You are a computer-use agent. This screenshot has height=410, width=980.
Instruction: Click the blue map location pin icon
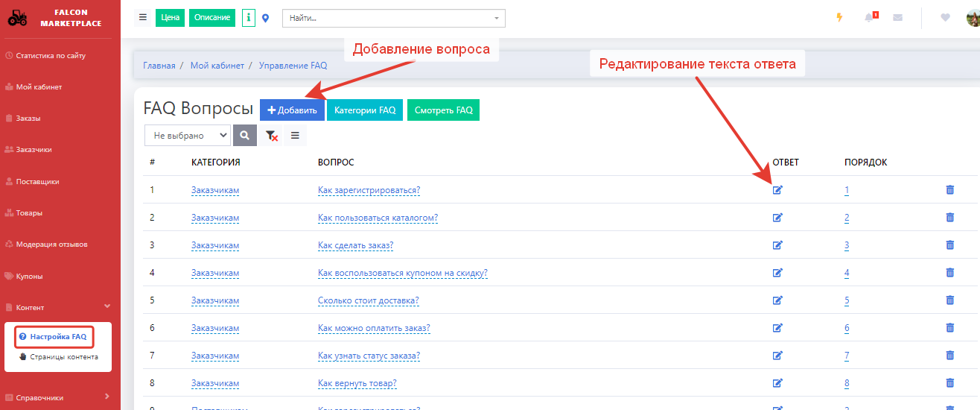266,18
